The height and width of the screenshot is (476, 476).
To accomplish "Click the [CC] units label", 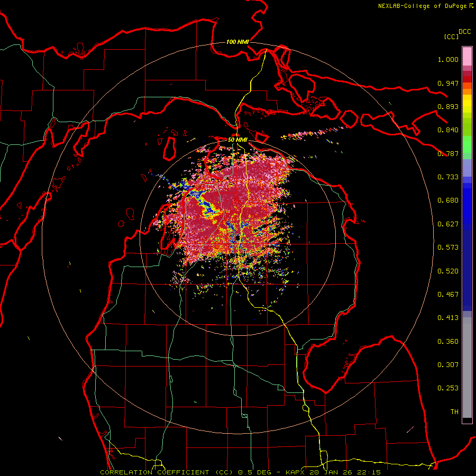I will 451,36.
